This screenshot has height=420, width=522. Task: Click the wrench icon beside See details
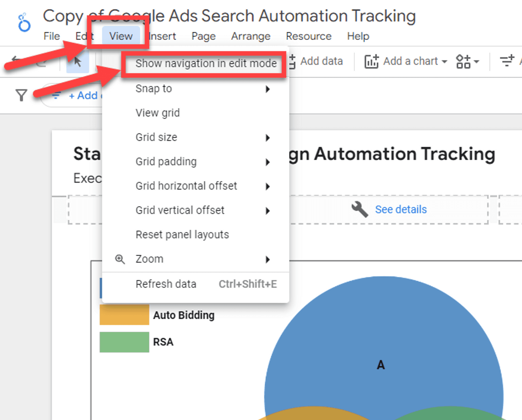coord(360,209)
